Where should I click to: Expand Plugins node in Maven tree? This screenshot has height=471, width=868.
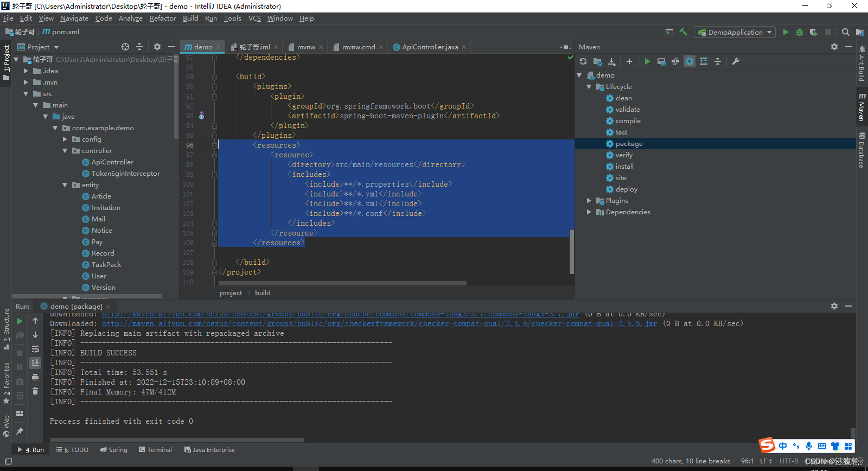click(x=589, y=200)
